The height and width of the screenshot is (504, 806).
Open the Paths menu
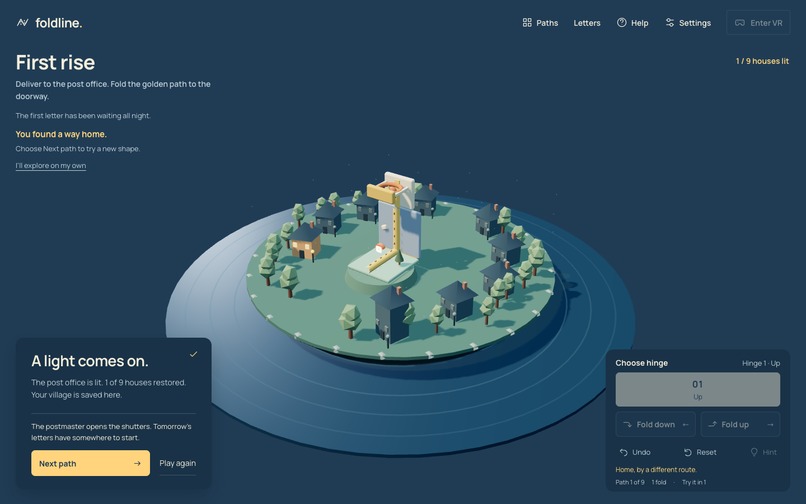pyautogui.click(x=540, y=23)
